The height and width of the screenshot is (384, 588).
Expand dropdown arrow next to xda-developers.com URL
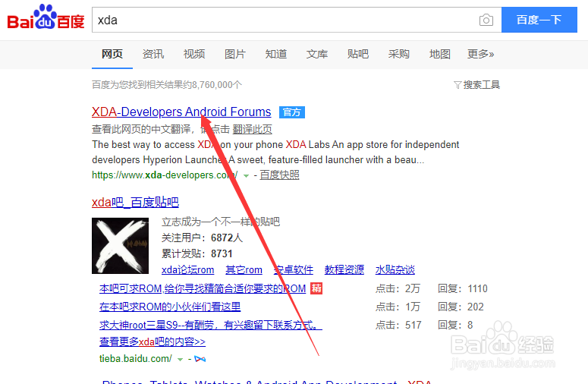(246, 175)
